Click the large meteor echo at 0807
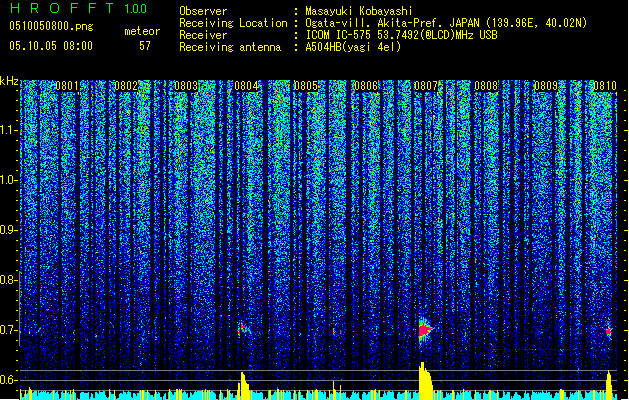The width and height of the screenshot is (629, 400). 424,331
